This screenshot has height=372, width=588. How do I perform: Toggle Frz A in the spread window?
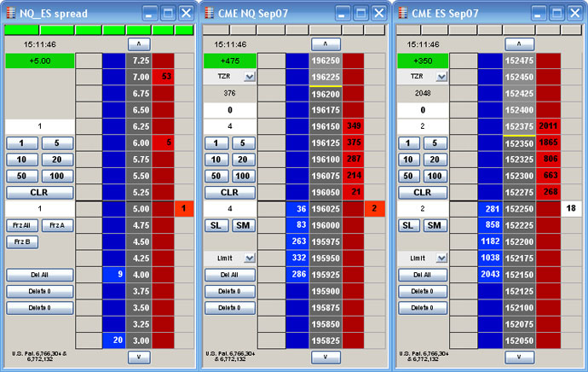click(55, 225)
